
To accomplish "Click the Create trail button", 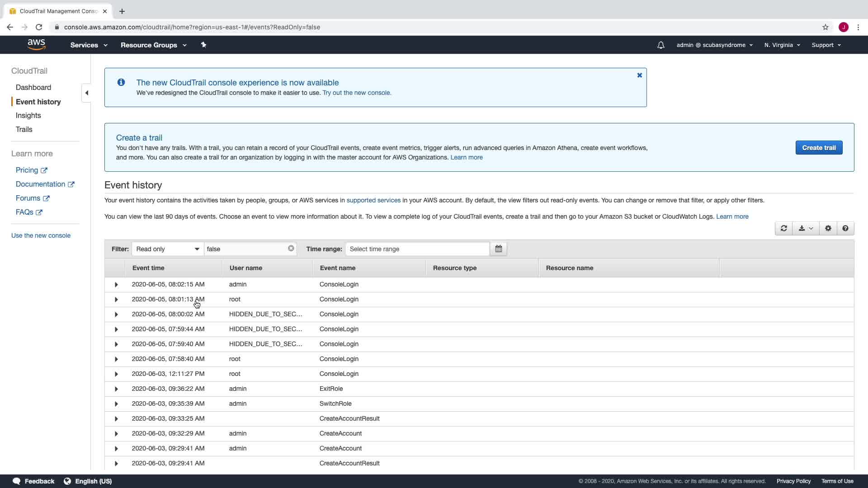I will [x=818, y=148].
